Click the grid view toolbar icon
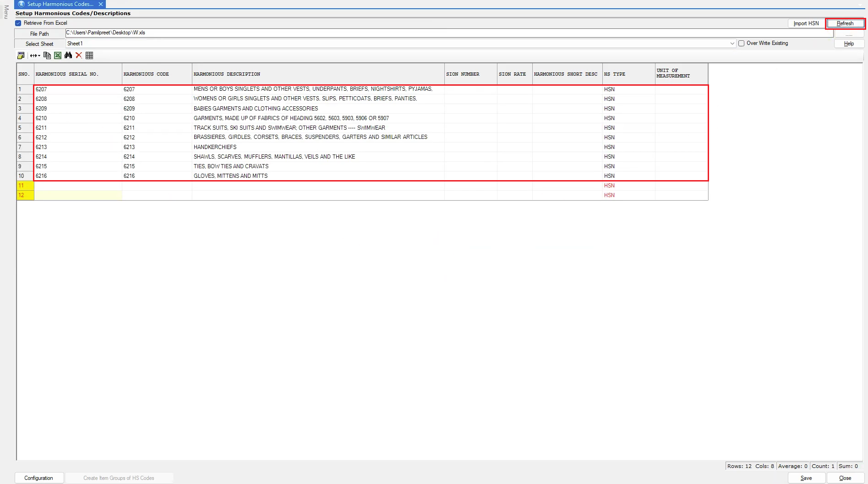 tap(89, 55)
